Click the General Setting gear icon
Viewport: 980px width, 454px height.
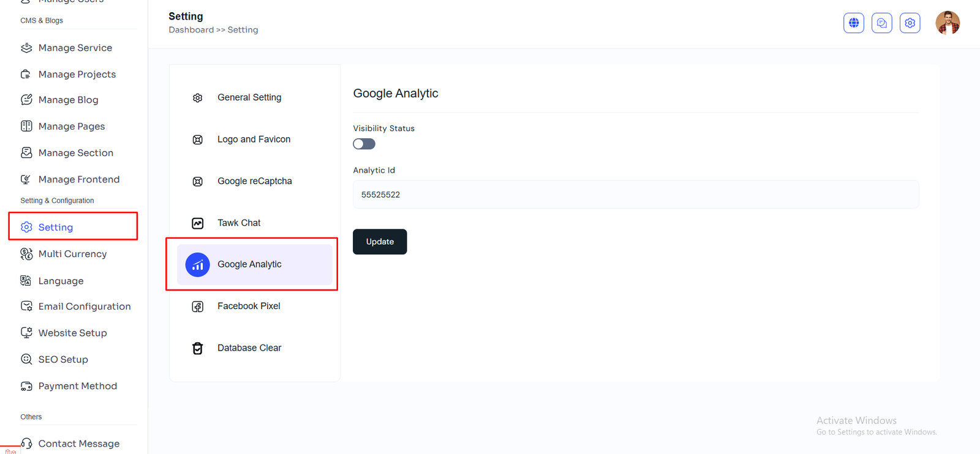pos(197,98)
